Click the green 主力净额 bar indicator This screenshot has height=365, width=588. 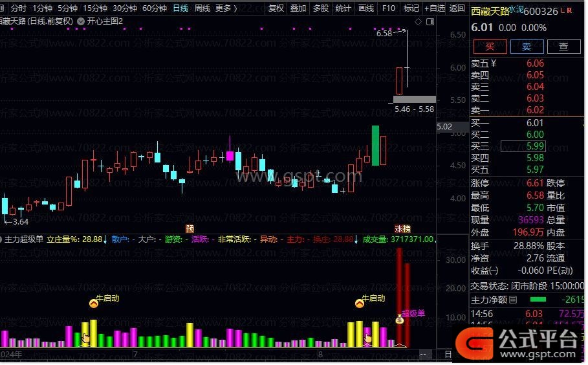click(x=538, y=300)
